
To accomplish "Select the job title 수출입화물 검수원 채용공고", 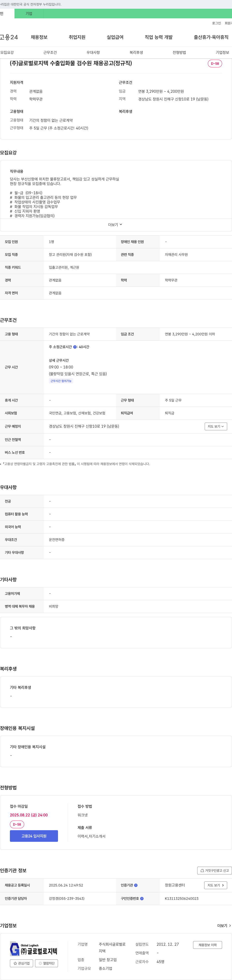I will click(x=71, y=63).
